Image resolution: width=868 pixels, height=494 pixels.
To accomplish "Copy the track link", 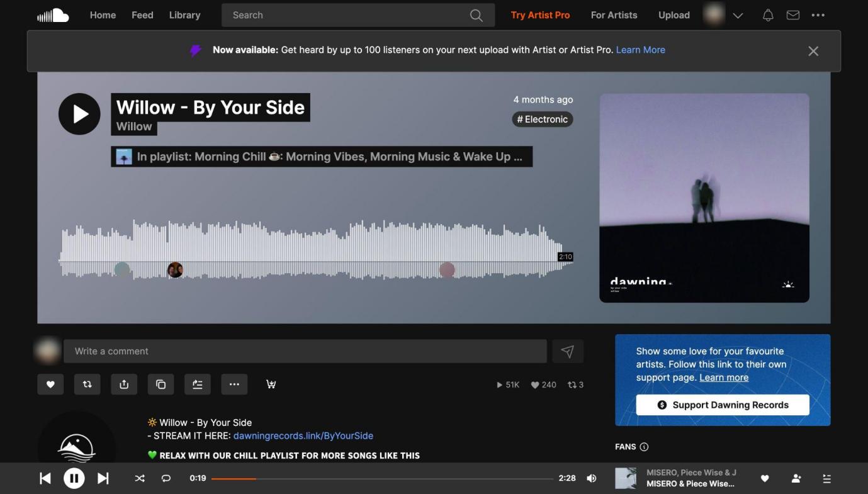I will pos(161,385).
